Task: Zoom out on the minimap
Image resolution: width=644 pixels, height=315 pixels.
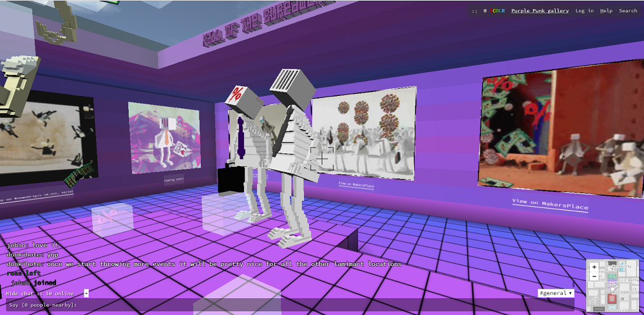Action: [x=594, y=276]
